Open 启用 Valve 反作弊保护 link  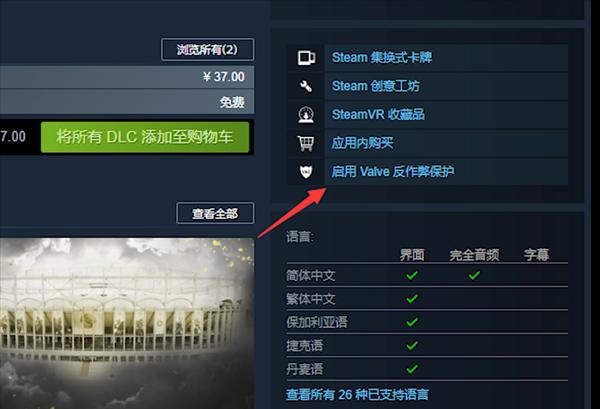[x=393, y=171]
